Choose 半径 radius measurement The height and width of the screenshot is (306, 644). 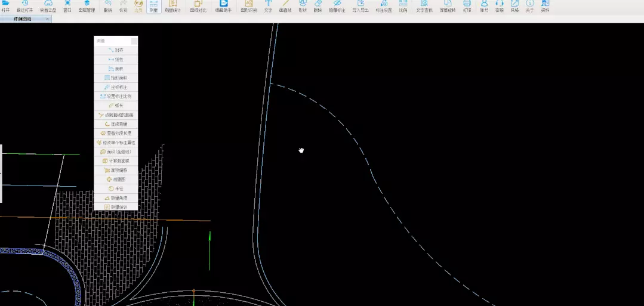pyautogui.click(x=116, y=188)
